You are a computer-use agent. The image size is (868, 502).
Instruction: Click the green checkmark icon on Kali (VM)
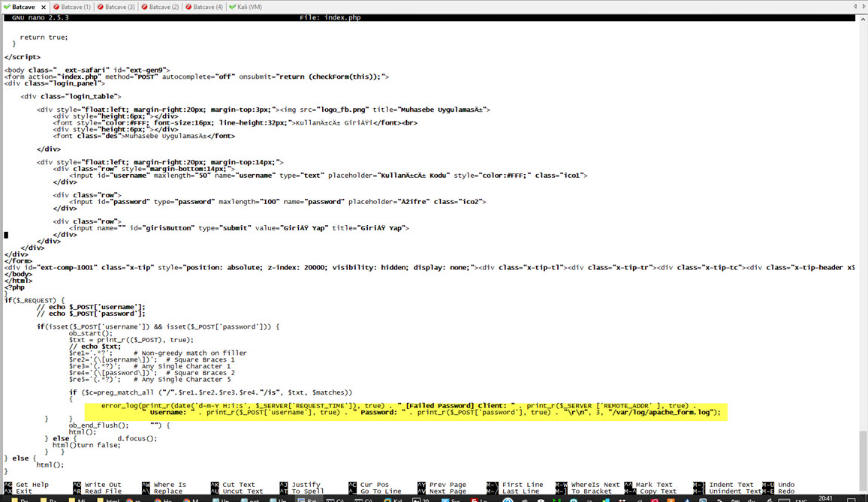point(233,7)
